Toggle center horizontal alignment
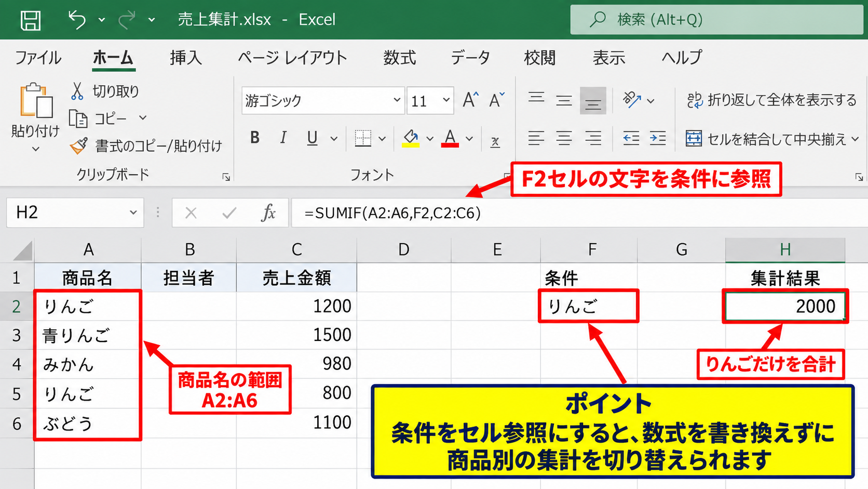The height and width of the screenshot is (489, 868). pyautogui.click(x=564, y=138)
